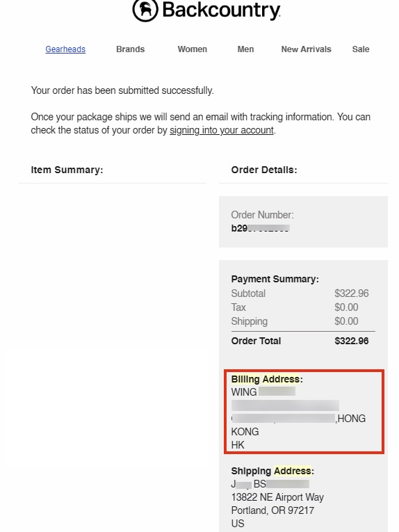Open New Arrivals section
Viewport: 399px width, 532px height.
pyautogui.click(x=306, y=49)
